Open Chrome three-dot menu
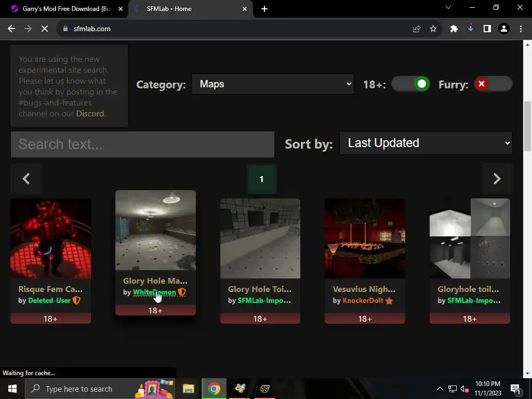 (521, 29)
